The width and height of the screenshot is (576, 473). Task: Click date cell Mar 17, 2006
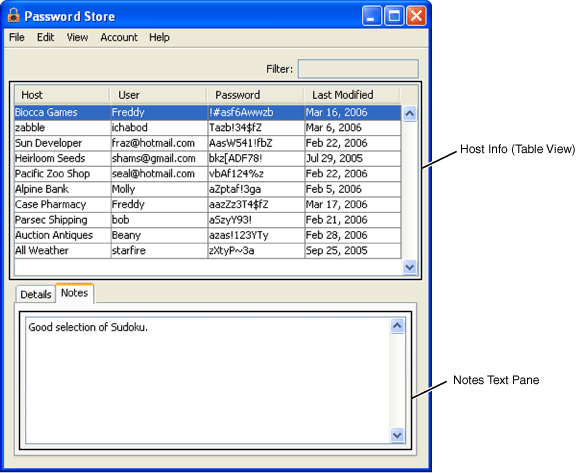click(353, 205)
